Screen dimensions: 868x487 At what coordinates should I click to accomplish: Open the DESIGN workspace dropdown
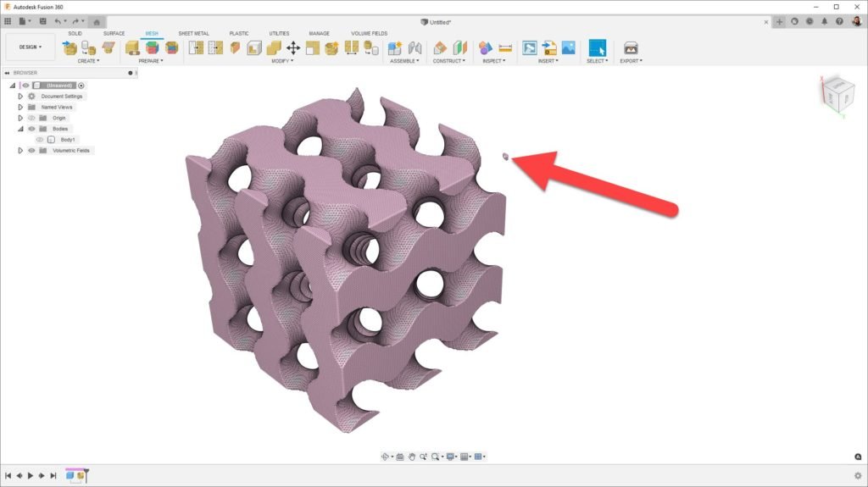(x=31, y=47)
